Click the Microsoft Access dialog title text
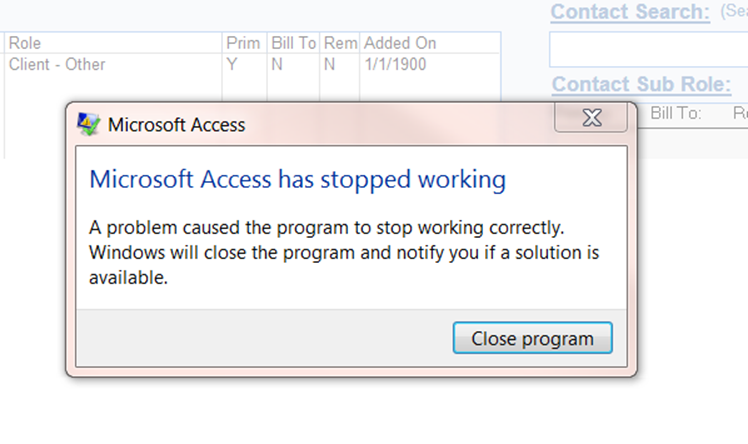The height and width of the screenshot is (444, 748). [x=177, y=125]
